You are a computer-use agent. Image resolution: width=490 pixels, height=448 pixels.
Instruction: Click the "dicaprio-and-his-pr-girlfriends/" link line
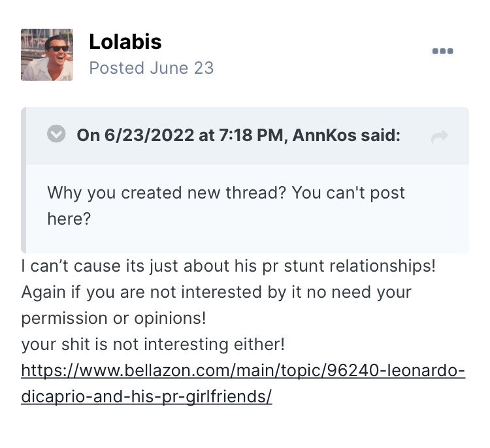pos(146,397)
